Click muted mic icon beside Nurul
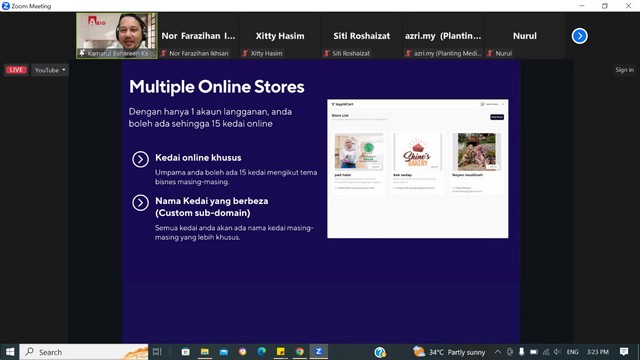640x360 pixels. pyautogui.click(x=490, y=53)
